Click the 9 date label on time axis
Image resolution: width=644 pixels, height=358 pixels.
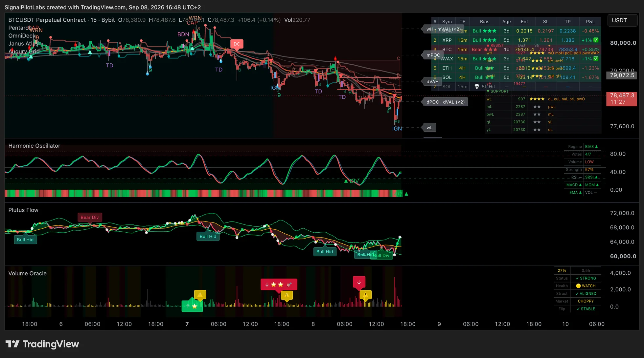click(439, 324)
